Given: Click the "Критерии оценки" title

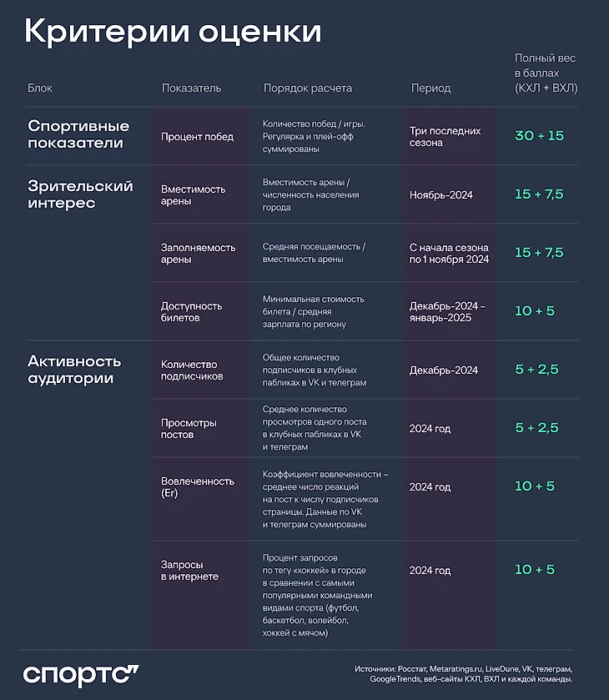Looking at the screenshot, I should tap(173, 32).
